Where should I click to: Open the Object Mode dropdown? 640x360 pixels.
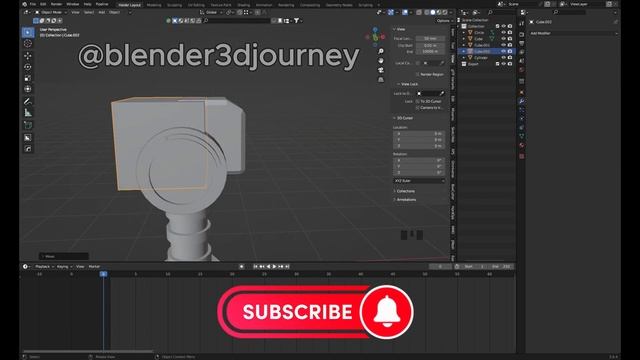51,12
